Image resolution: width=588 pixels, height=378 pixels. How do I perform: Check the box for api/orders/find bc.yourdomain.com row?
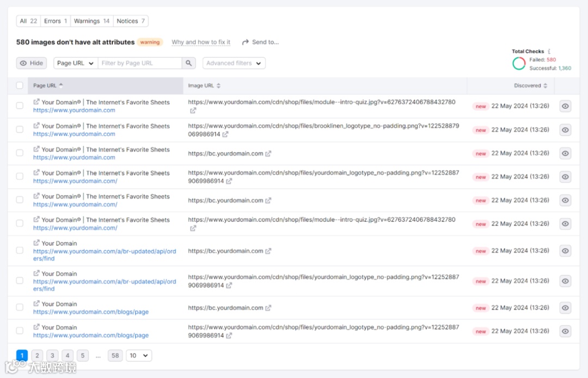tap(20, 250)
